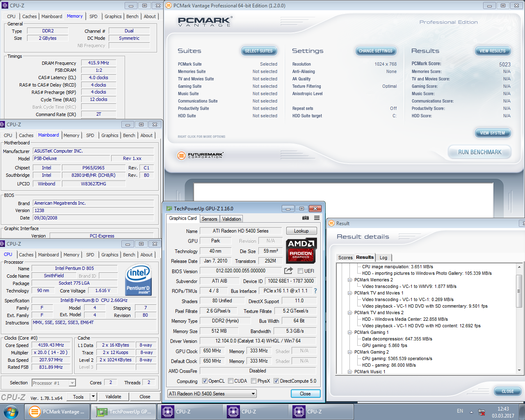Click the Core Speed value 4159.43 MHz
The image size is (525, 420).
click(x=51, y=345)
